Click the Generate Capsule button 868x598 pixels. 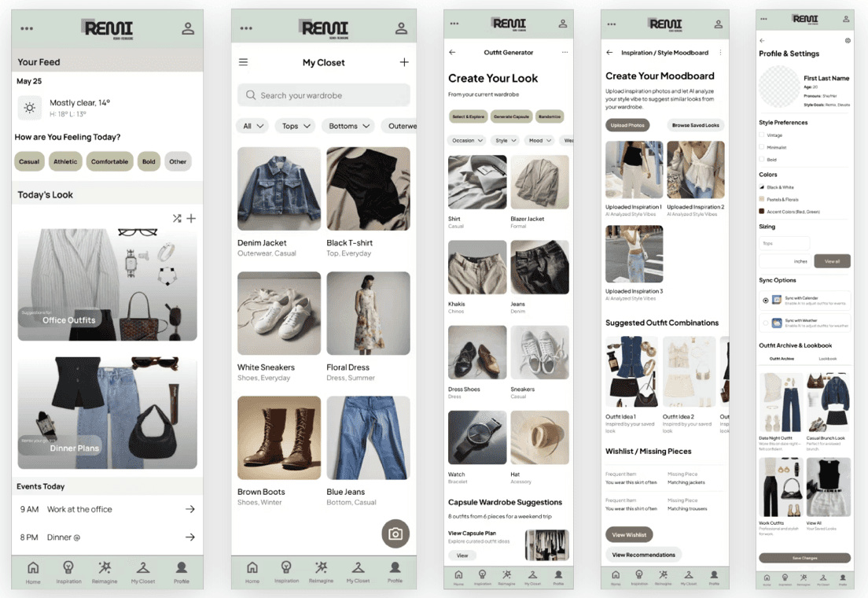coord(512,116)
